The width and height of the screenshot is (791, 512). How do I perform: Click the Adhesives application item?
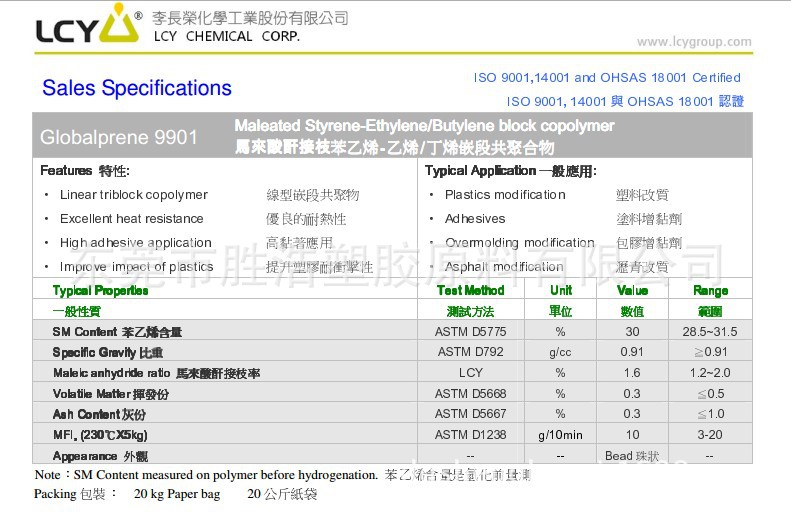point(475,219)
